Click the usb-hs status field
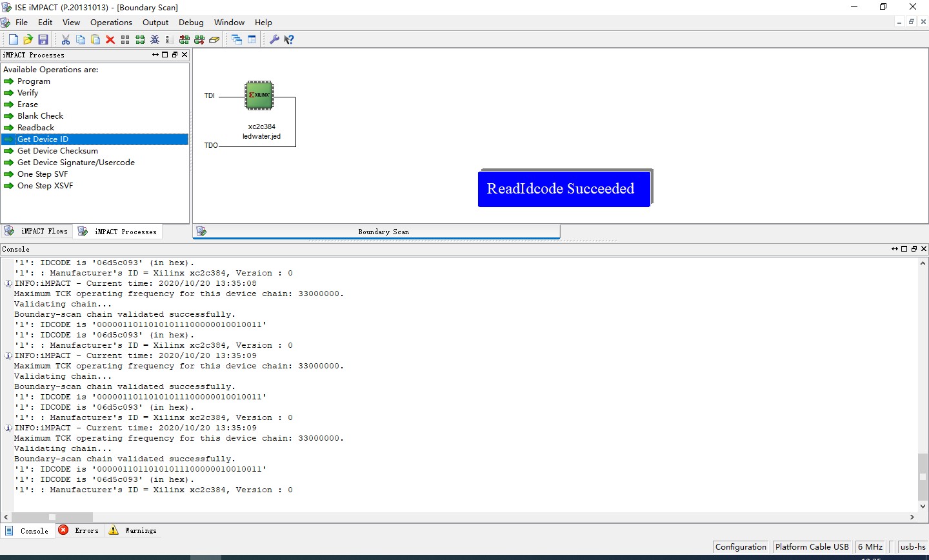 pyautogui.click(x=913, y=546)
